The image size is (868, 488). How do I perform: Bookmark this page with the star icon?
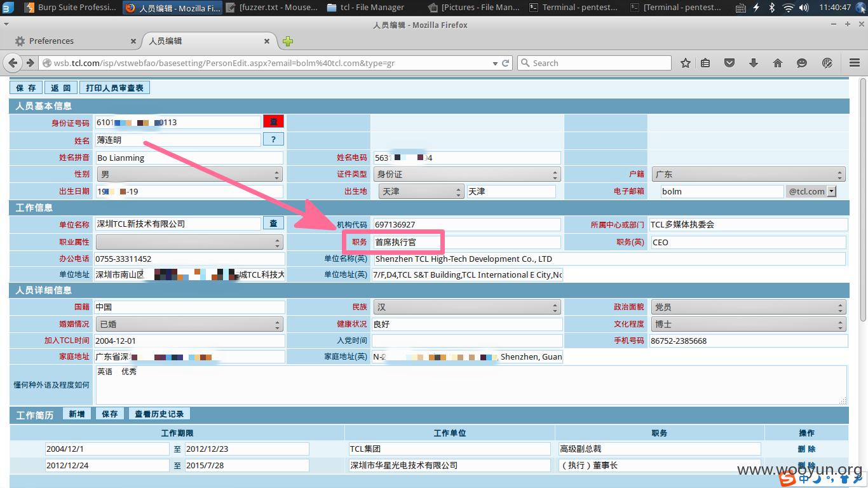(x=686, y=63)
